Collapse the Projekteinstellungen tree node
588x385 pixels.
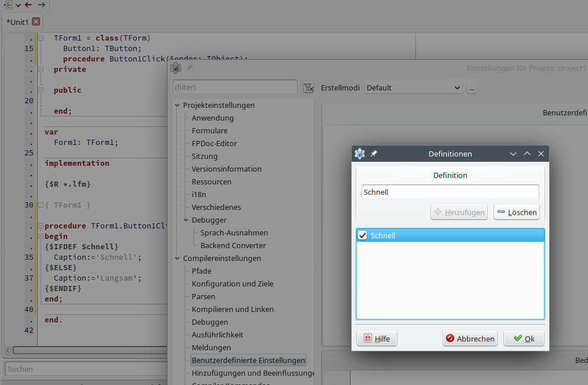click(177, 106)
